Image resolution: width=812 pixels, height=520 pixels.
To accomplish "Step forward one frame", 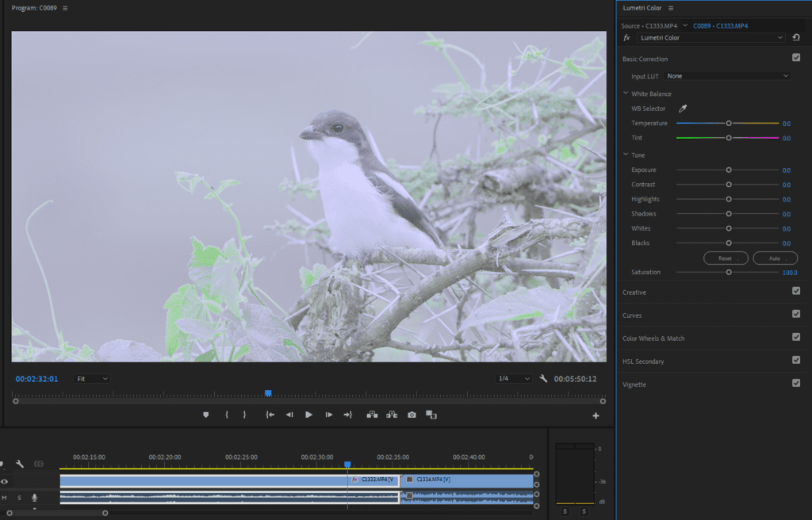I will click(x=328, y=415).
